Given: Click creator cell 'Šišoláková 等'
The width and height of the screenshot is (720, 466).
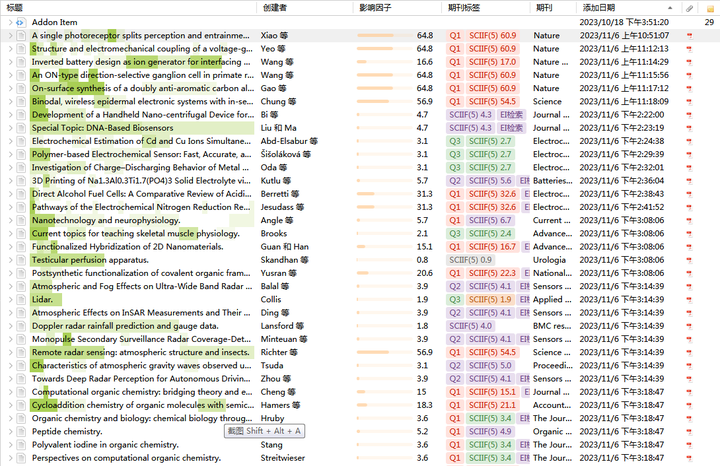Looking at the screenshot, I should [286, 155].
